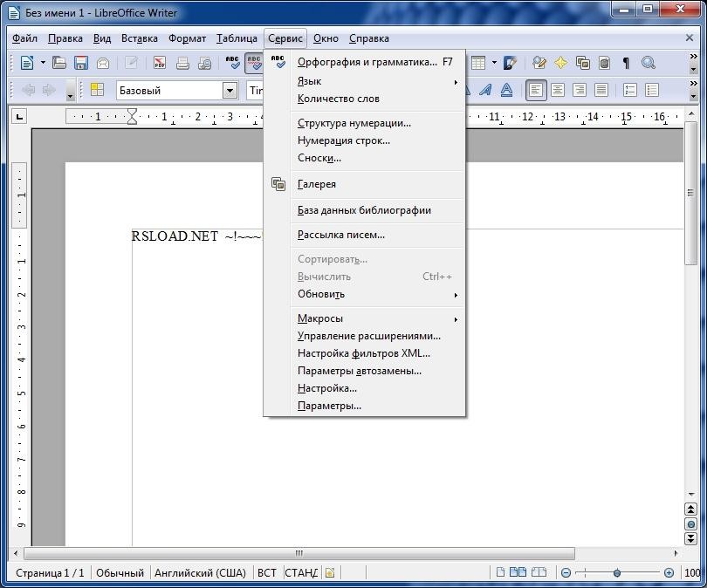Export directly as PDF
The width and height of the screenshot is (707, 588).
click(160, 63)
